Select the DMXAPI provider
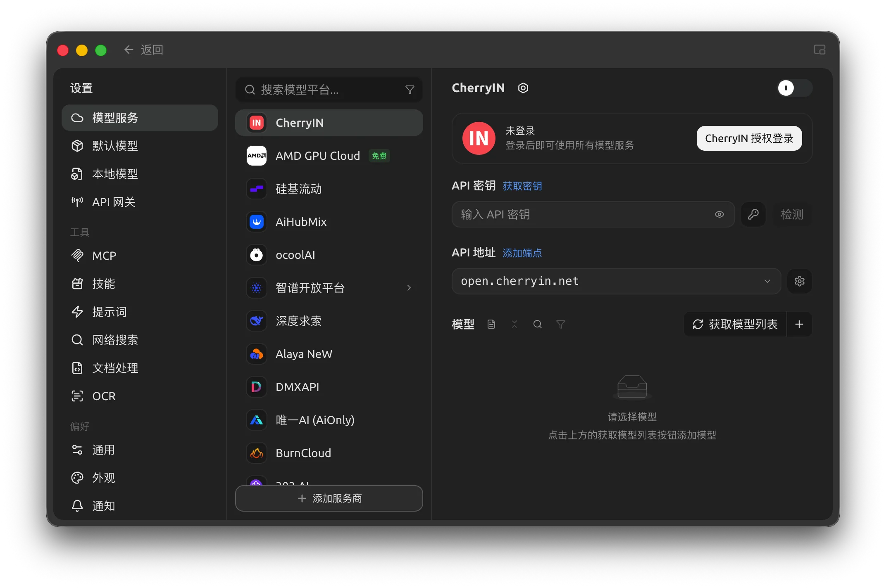886x588 pixels. click(329, 387)
